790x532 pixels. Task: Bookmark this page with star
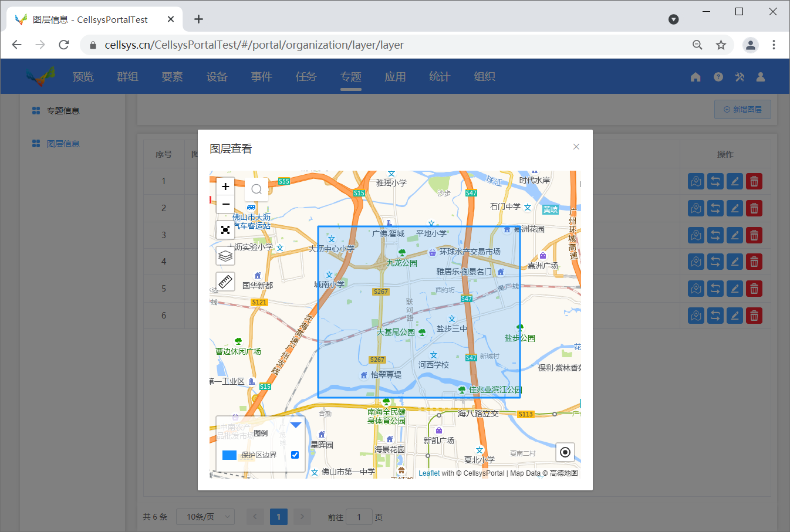coord(721,45)
